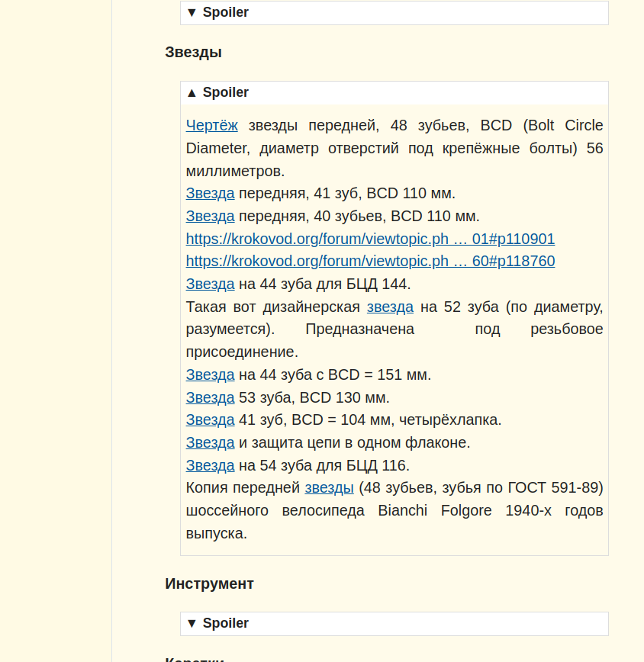Open Звезда и защита цепи link
The height and width of the screenshot is (662, 644).
tap(210, 442)
